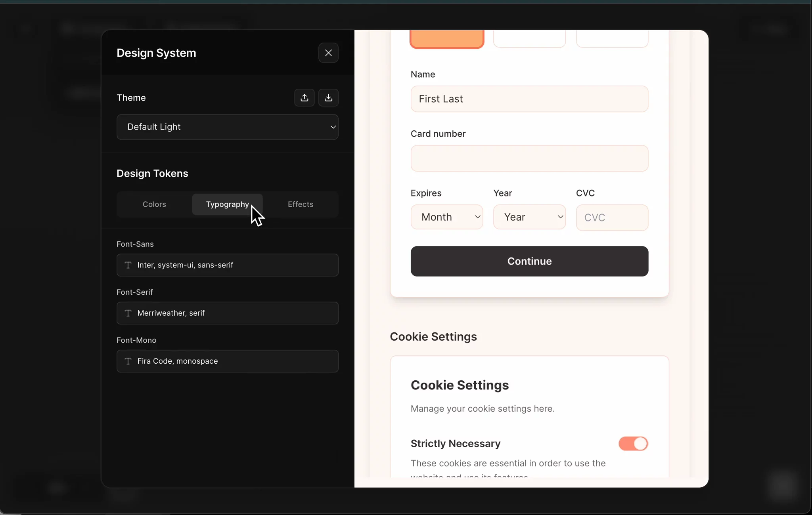Expand the Month expiry dropdown

click(446, 217)
